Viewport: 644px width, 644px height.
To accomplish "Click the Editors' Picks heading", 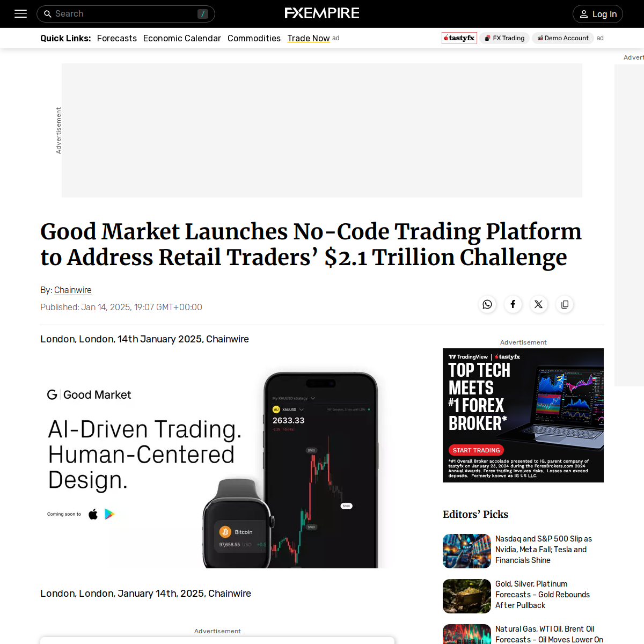I will pyautogui.click(x=475, y=514).
